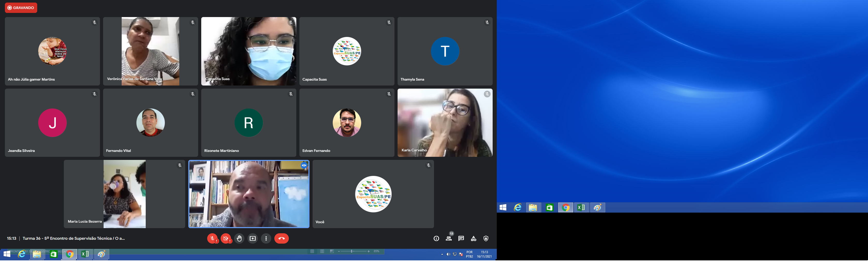Click the meeting title Turma 36 text
868x279 pixels.
(x=73, y=238)
